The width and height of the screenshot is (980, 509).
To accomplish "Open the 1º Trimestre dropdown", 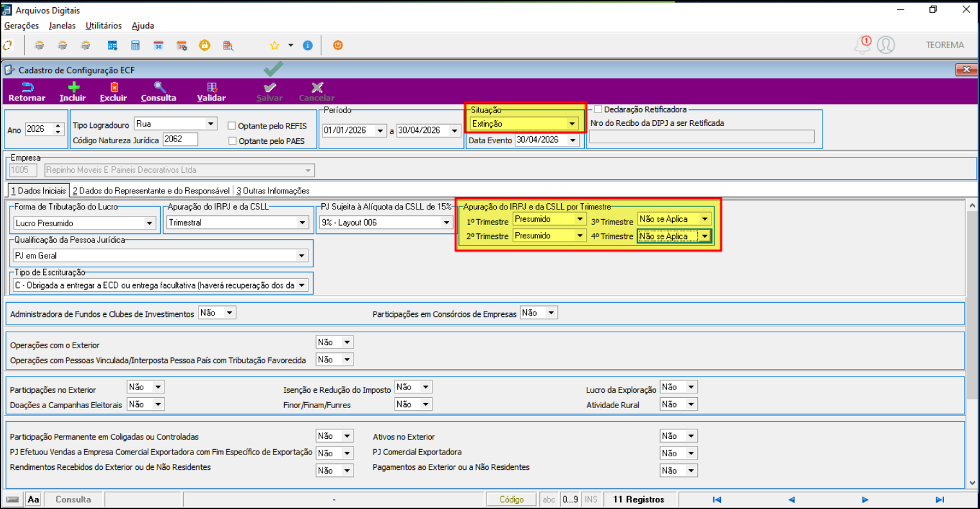I will [580, 219].
